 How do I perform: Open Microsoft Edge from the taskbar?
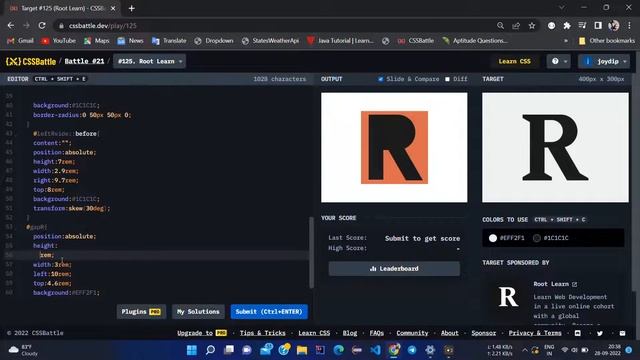338,350
